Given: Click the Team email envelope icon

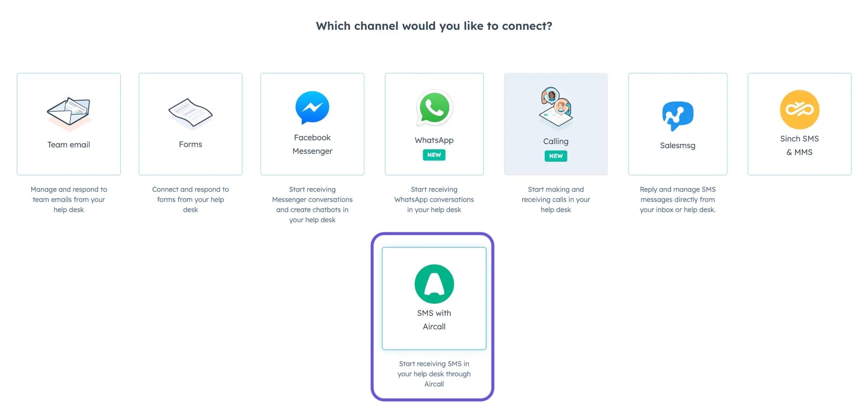Looking at the screenshot, I should 69,113.
